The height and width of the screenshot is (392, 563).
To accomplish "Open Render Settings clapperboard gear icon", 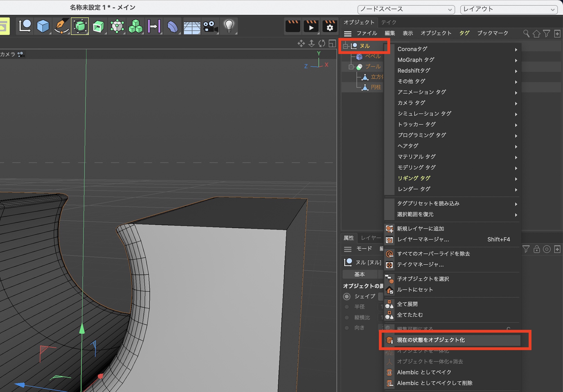I will pos(330,26).
